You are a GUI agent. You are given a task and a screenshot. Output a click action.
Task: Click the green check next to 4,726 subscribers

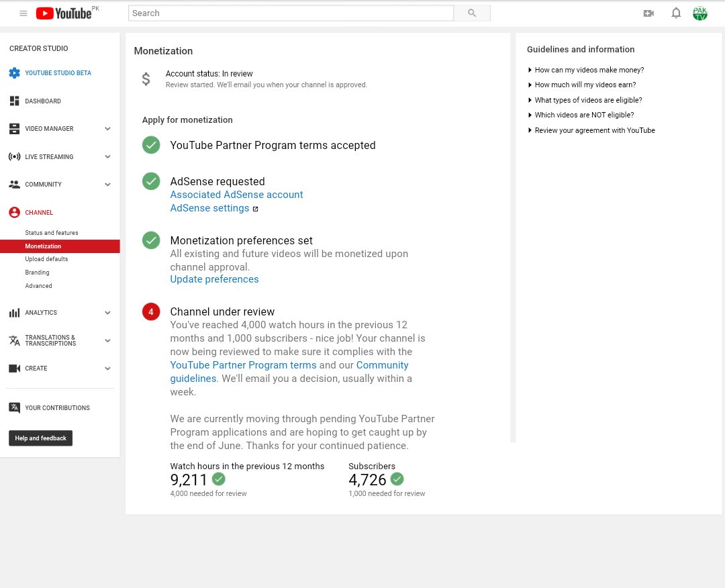(x=397, y=479)
